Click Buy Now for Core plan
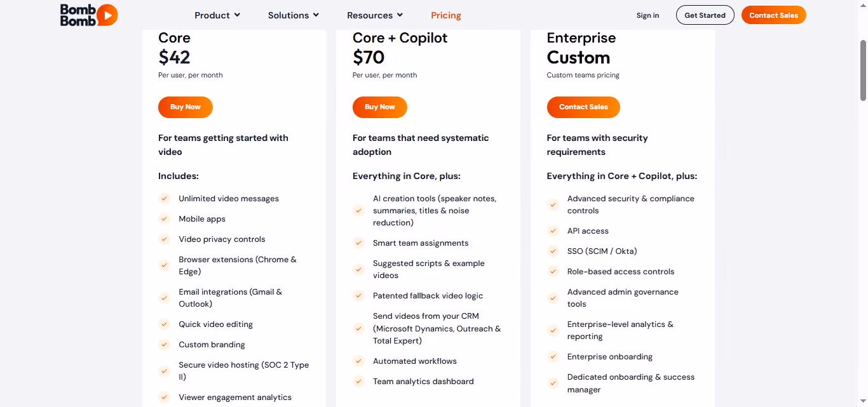The height and width of the screenshot is (407, 868). tap(186, 107)
